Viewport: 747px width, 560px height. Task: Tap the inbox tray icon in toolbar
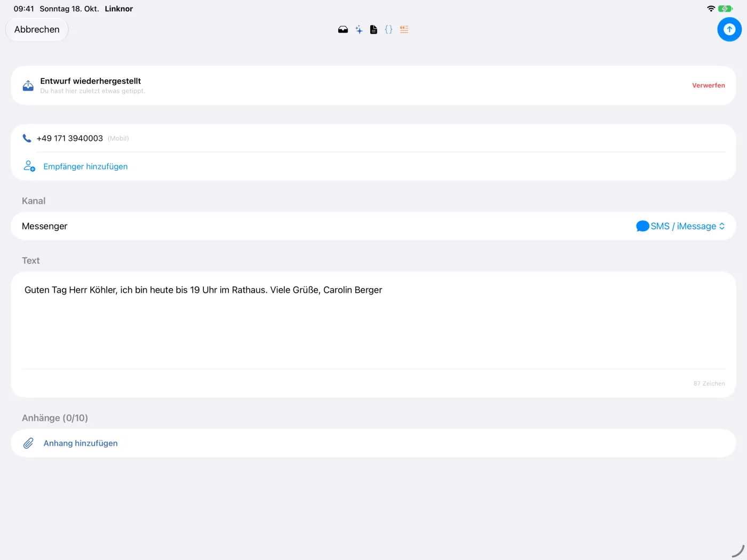343,30
